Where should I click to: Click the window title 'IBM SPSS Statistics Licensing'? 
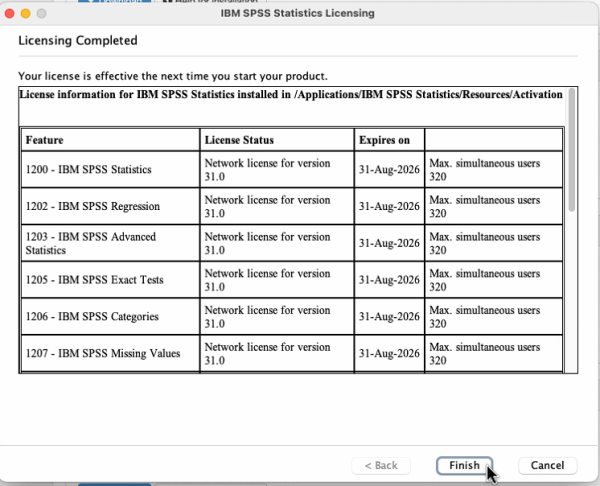click(x=297, y=13)
